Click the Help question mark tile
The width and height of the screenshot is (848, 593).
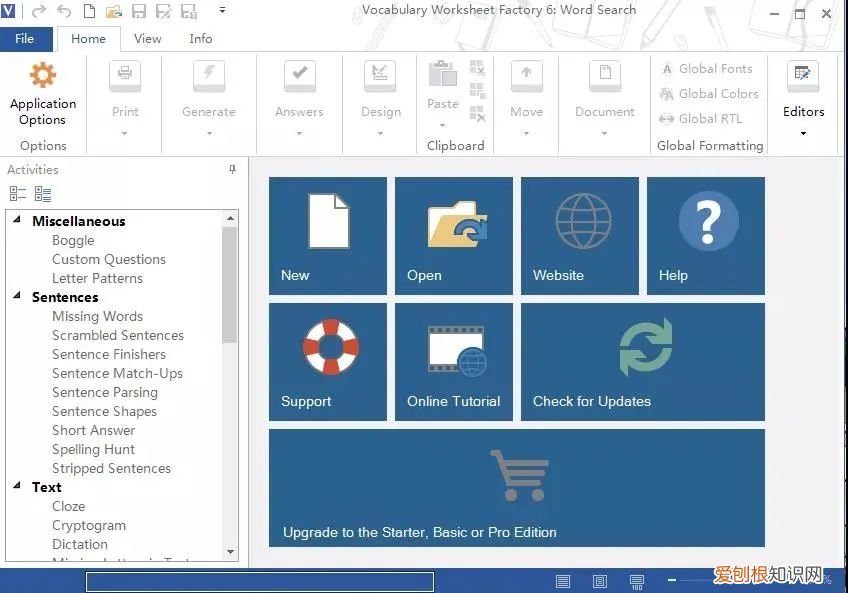point(706,236)
